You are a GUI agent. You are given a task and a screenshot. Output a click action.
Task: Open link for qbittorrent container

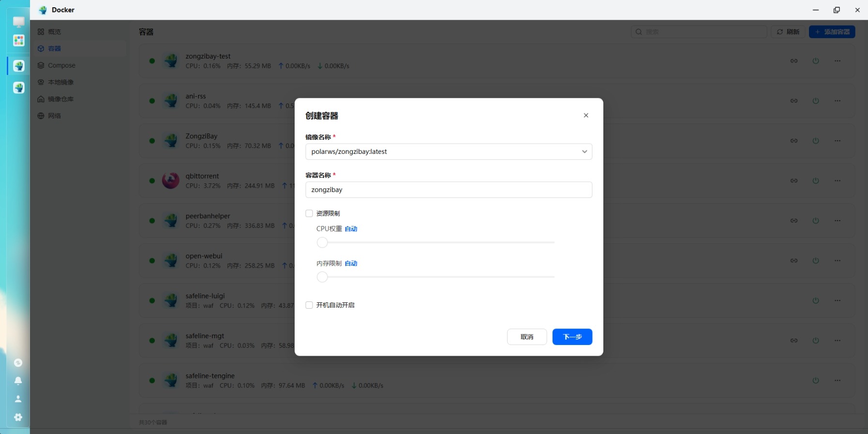[x=794, y=180]
